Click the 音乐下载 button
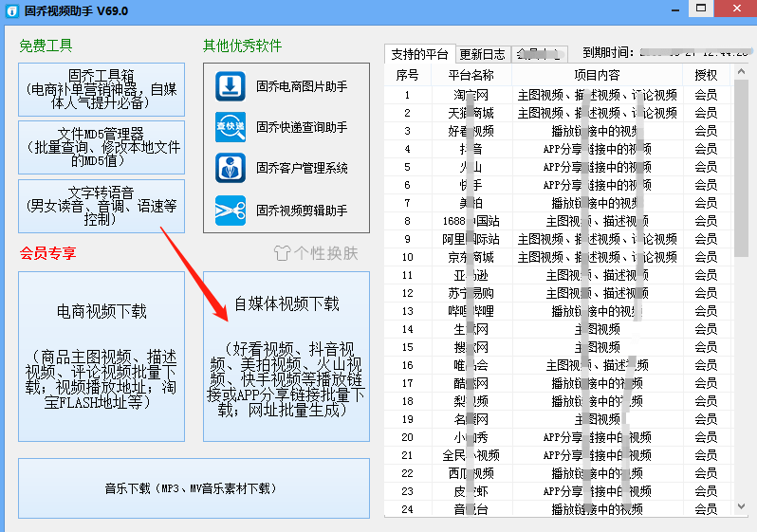Screen dimensions: 757x532 click(x=194, y=488)
